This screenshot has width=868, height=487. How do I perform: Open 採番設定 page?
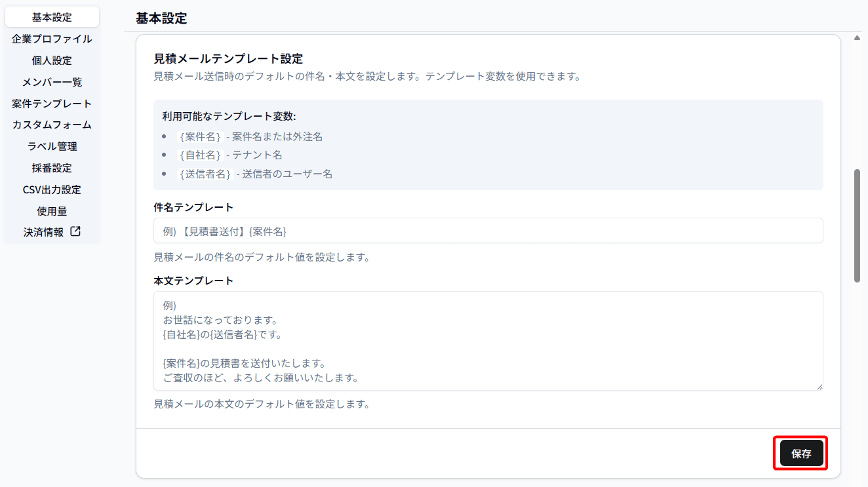[x=52, y=168]
